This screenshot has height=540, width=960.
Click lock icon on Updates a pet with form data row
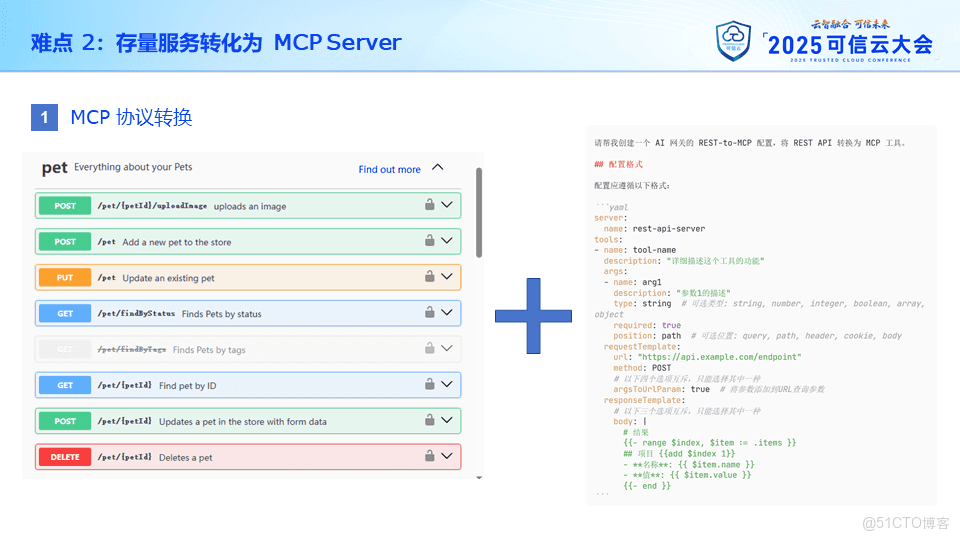tap(430, 420)
